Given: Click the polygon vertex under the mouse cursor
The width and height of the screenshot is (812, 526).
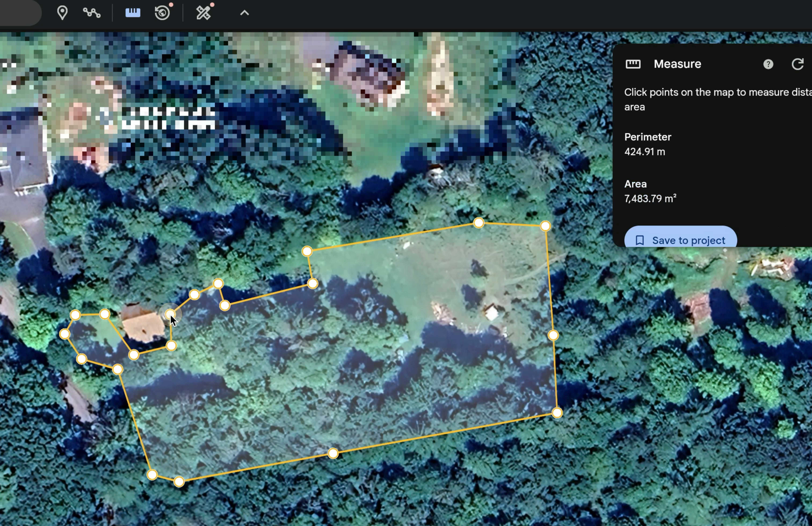Looking at the screenshot, I should coord(170,314).
